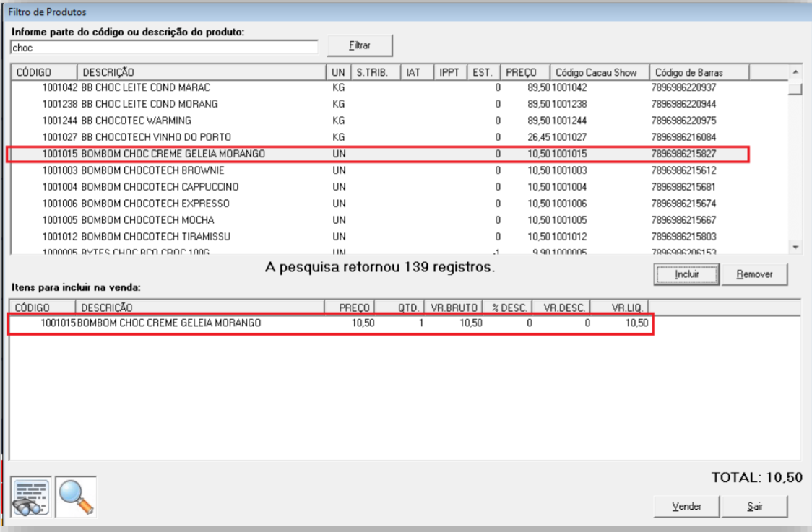This screenshot has height=532, width=812.
Task: Click the Filtrar button
Action: click(x=359, y=45)
